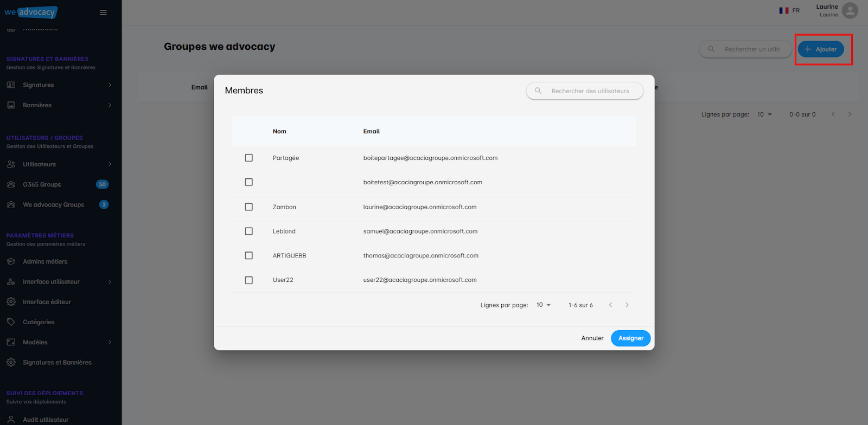Click the O365 Groups icon
This screenshot has height=425, width=868.
(x=11, y=184)
